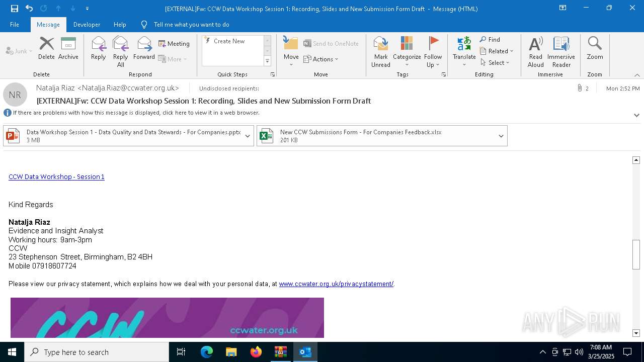
Task: Open File Explorer from the taskbar
Action: [231, 352]
